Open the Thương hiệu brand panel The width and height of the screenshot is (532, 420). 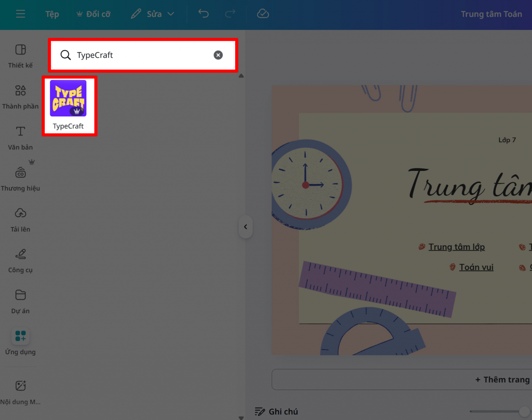point(20,179)
